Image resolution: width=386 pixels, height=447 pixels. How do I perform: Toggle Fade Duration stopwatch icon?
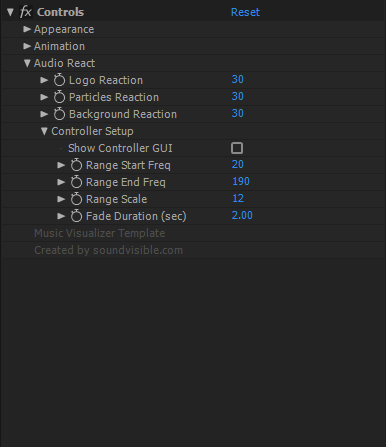click(76, 216)
